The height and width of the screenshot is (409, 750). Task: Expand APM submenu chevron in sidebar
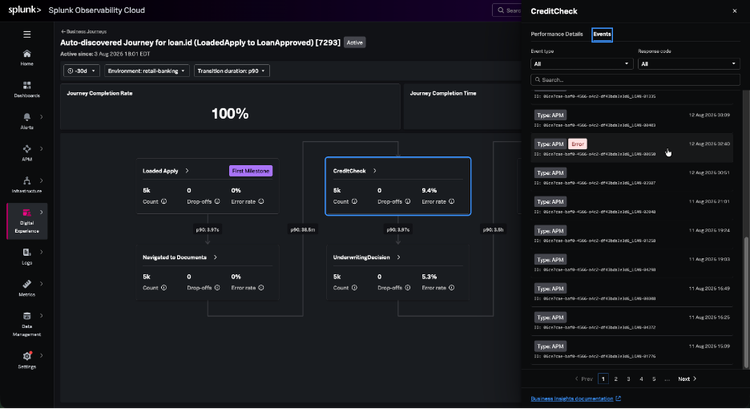coord(41,149)
